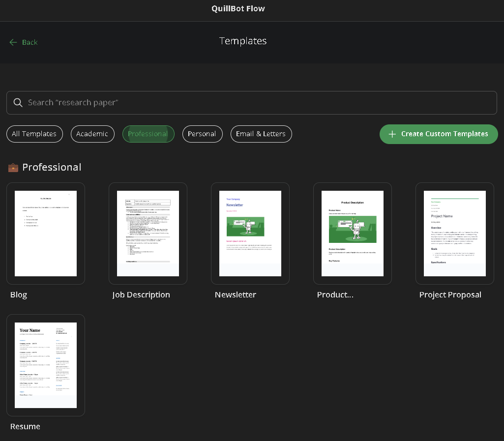Screen dimensions: 504x441
Task: Open the Resume template
Action: (x=46, y=365)
